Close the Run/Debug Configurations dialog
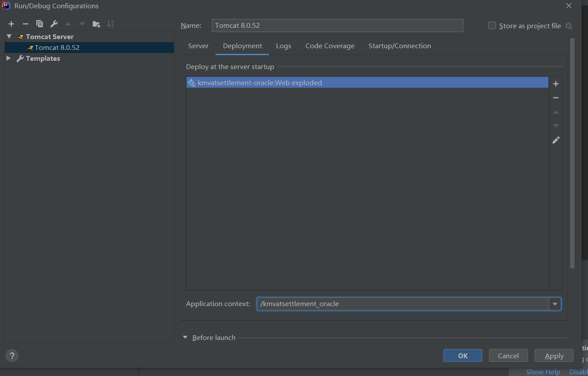This screenshot has height=376, width=588. (x=569, y=6)
